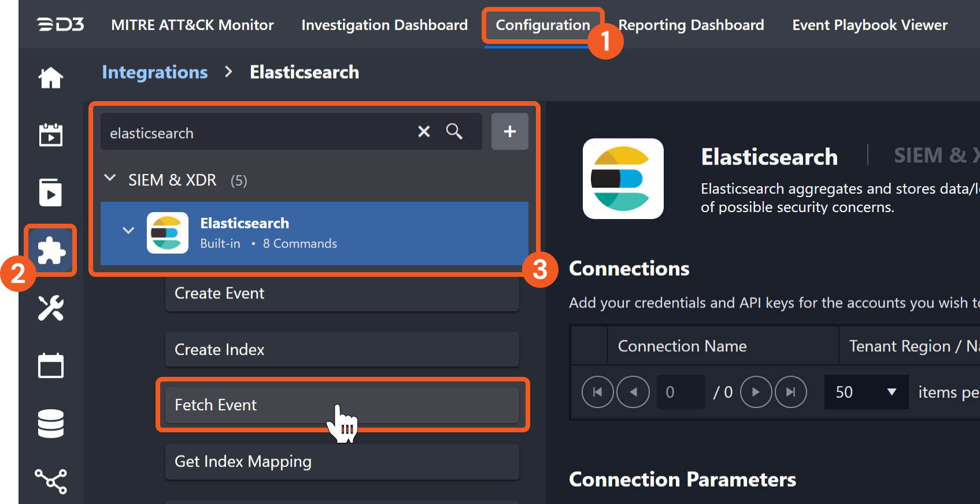Screen dimensions: 980x504
Task: Open the items per page dropdown
Action: point(866,392)
